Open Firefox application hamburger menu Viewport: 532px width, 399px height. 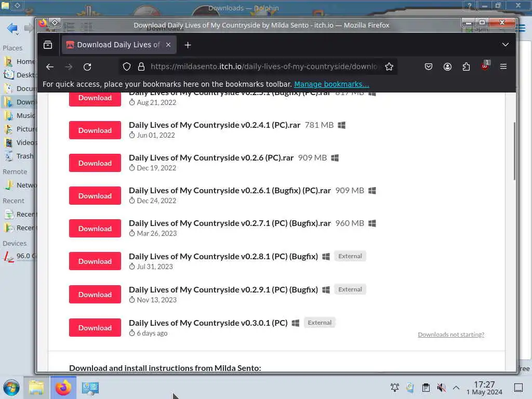point(503,67)
